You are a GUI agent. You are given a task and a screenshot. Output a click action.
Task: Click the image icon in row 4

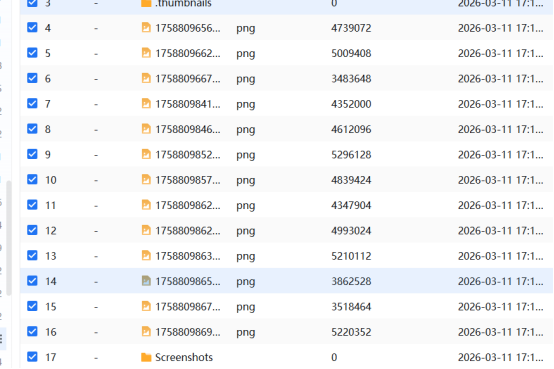click(x=146, y=28)
